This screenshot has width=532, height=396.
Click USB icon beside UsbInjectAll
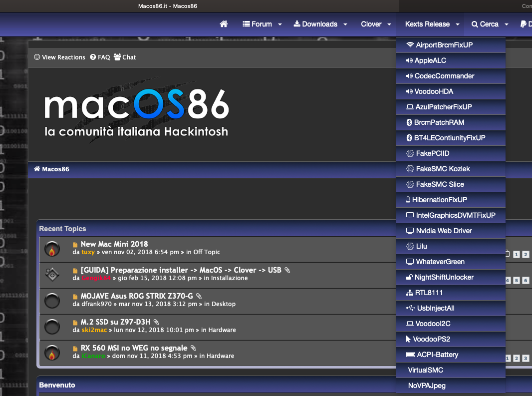tap(411, 308)
